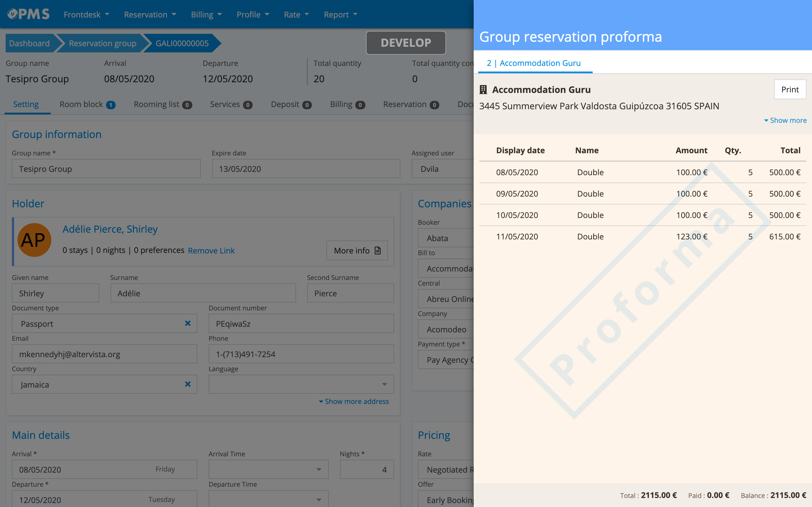This screenshot has height=507, width=812.
Task: Clear the Passport document type with X icon
Action: click(x=187, y=323)
